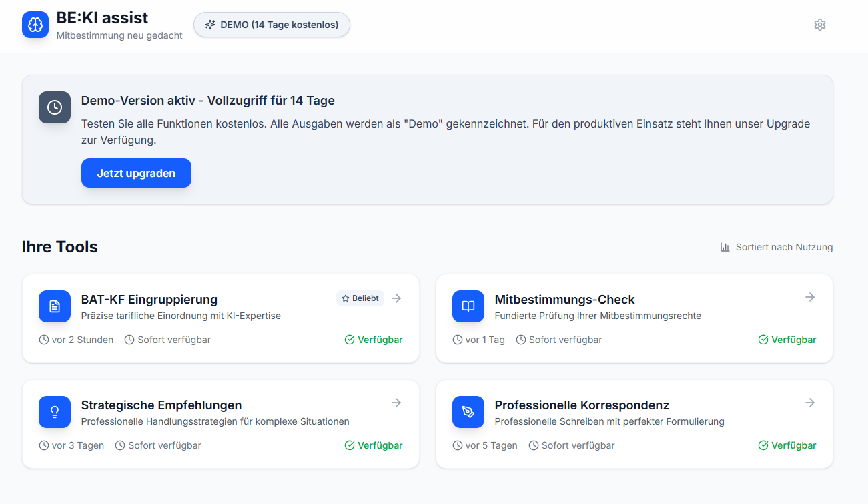The height and width of the screenshot is (504, 868).
Task: Click the DEMO (14 Tage kostenlos) badge
Action: click(x=272, y=25)
